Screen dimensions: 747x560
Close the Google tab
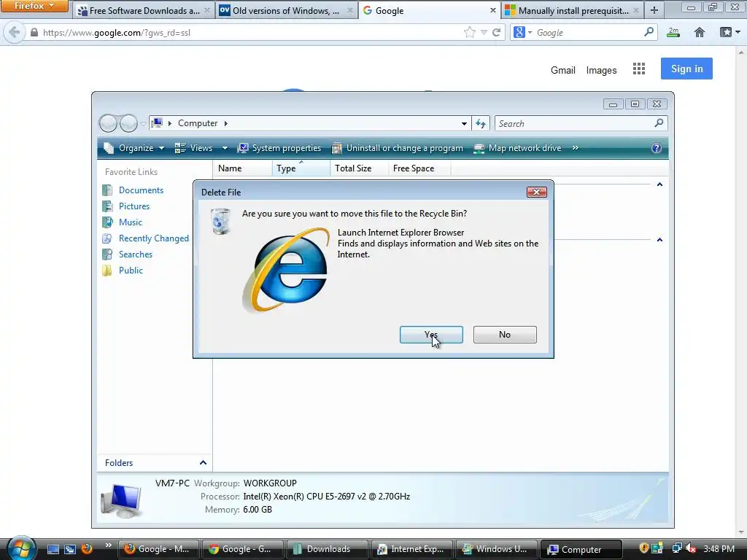click(493, 10)
